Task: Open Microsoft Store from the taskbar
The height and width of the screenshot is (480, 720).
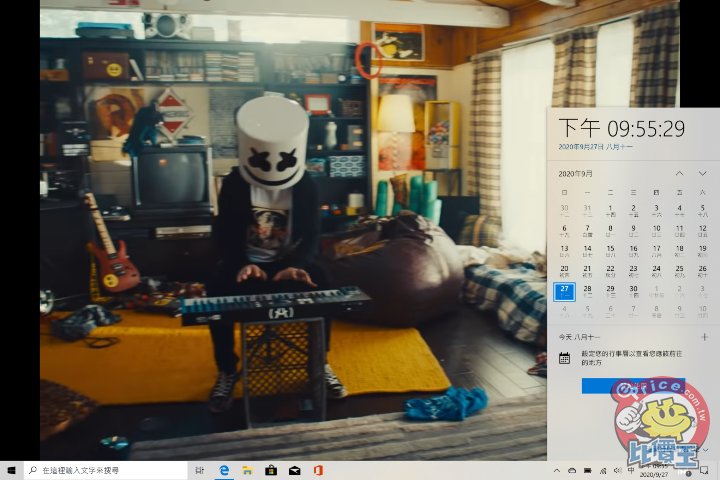Action: pyautogui.click(x=271, y=470)
